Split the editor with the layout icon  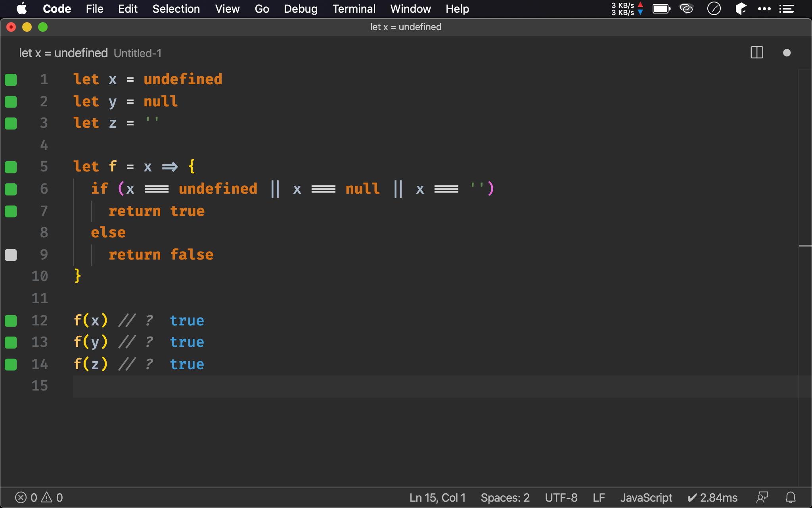(757, 52)
